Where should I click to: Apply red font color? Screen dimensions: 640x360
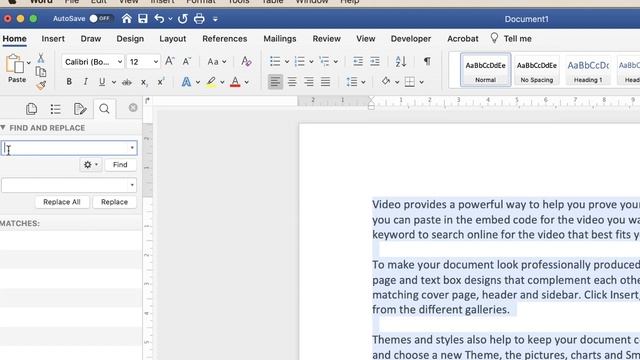point(235,82)
